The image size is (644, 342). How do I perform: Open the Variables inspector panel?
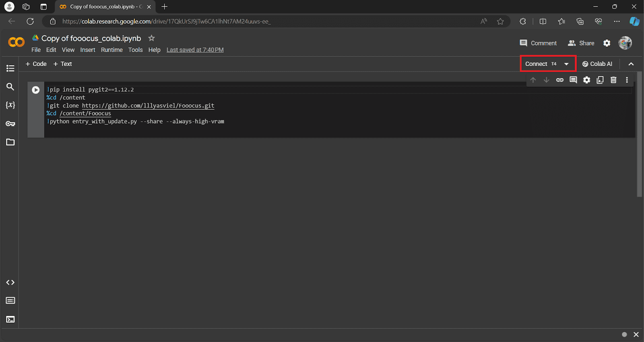pyautogui.click(x=10, y=105)
